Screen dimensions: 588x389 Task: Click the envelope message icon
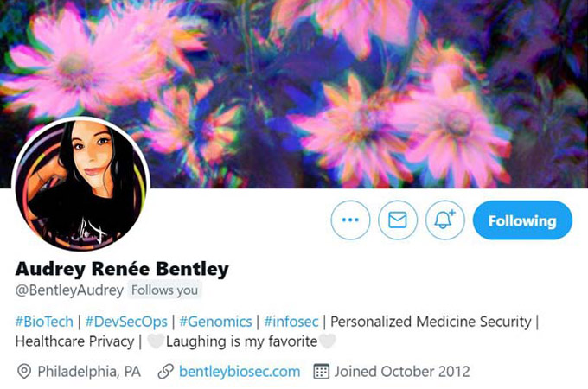click(x=398, y=220)
